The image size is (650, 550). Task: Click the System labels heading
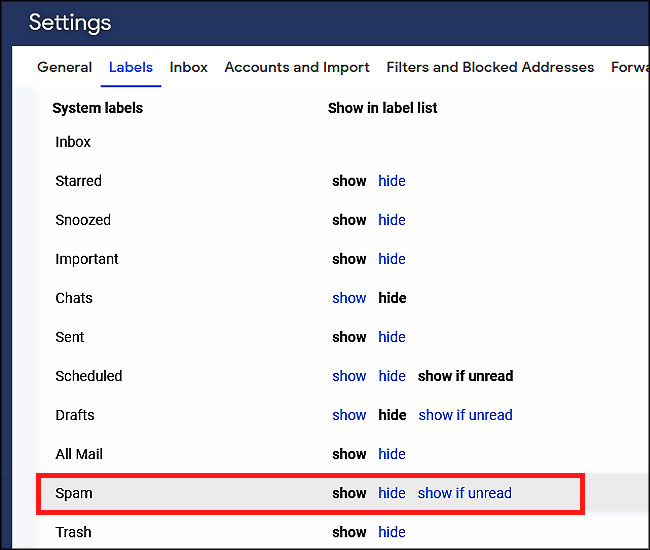tap(97, 108)
